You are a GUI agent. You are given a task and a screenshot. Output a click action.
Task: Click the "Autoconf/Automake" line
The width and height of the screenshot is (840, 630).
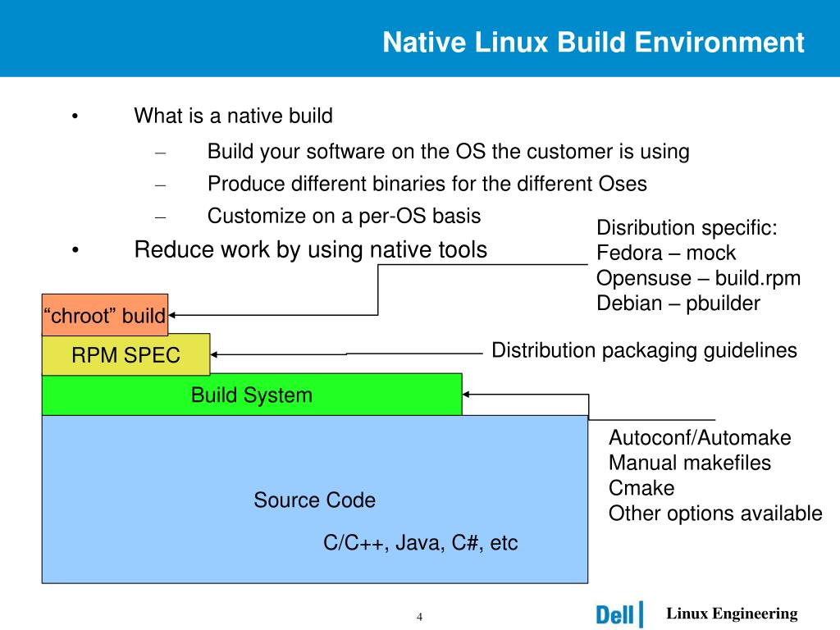(x=700, y=438)
